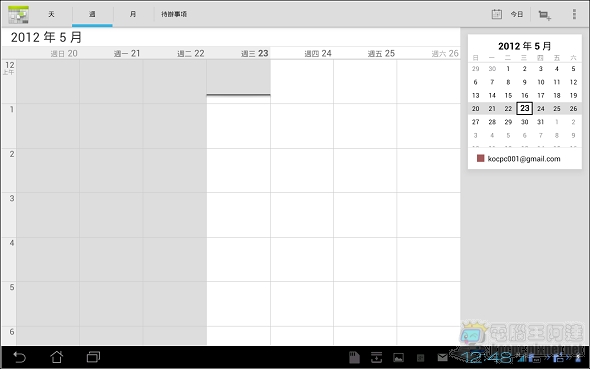
Task: Open the mail notification icon
Action: 442,357
